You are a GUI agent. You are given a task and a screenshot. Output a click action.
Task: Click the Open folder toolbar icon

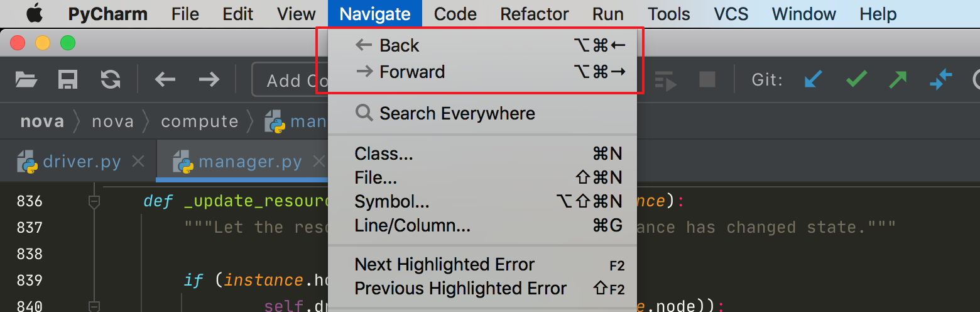click(26, 79)
